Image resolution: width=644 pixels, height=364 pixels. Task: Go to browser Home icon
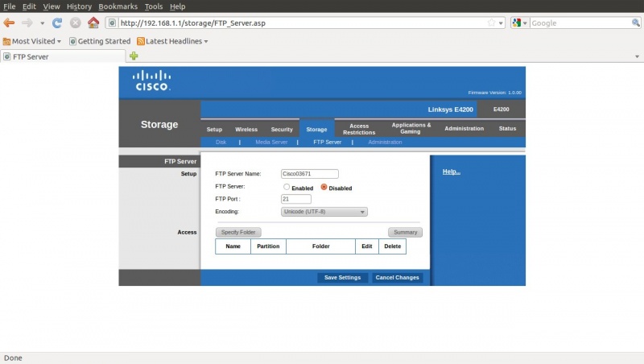click(93, 23)
